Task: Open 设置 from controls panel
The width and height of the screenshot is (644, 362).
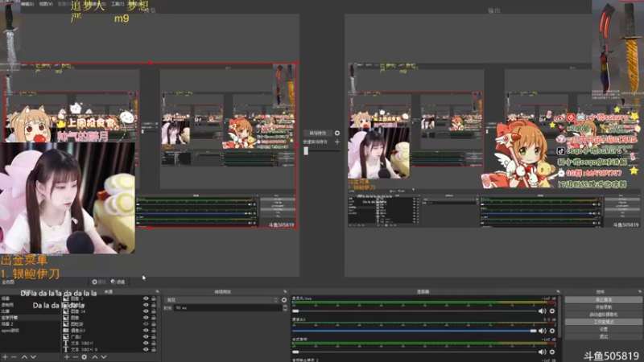Action: 603,329
